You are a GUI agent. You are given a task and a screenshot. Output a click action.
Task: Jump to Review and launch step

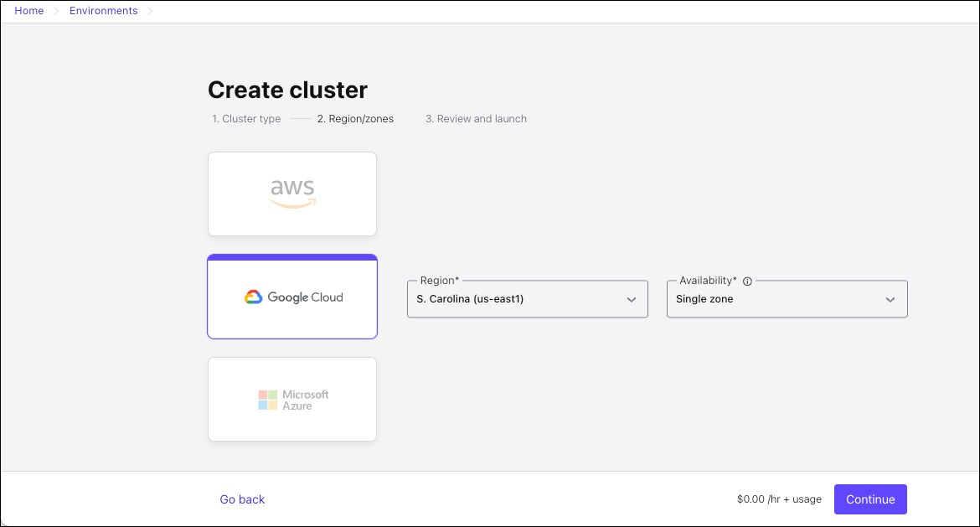pos(476,119)
